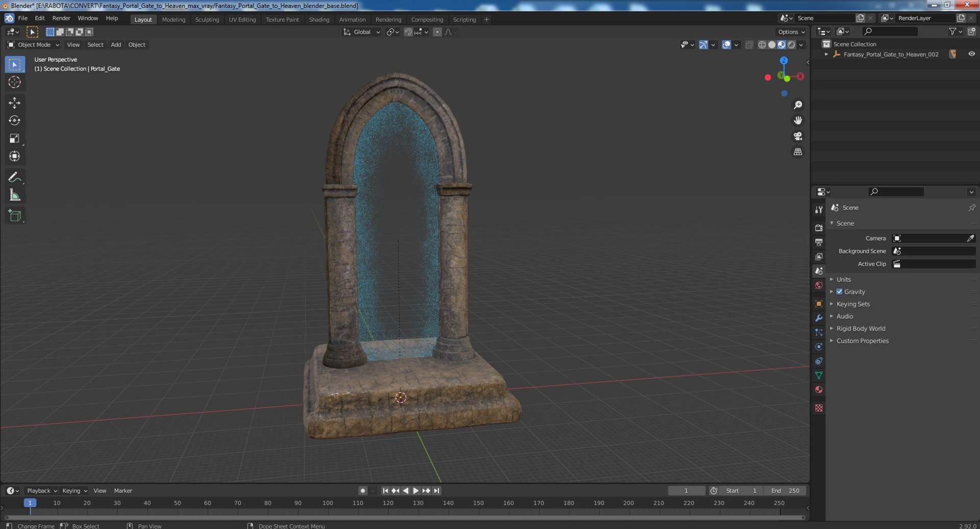Open the Particle properties tab
980x529 pixels.
(819, 332)
